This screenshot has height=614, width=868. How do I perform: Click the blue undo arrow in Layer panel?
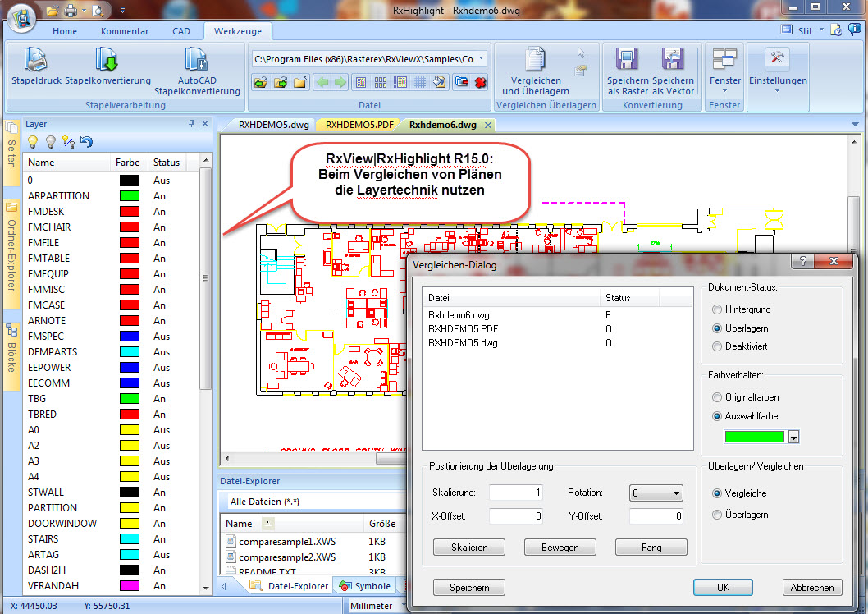tap(86, 142)
